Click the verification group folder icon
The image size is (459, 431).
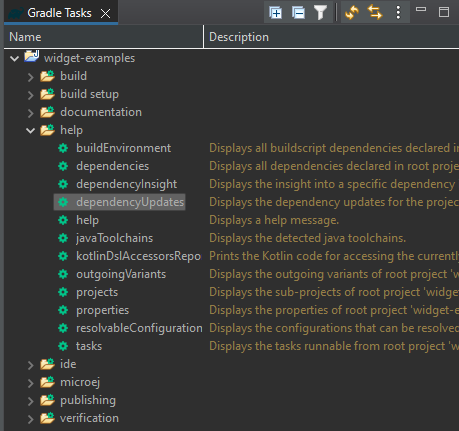click(x=47, y=418)
